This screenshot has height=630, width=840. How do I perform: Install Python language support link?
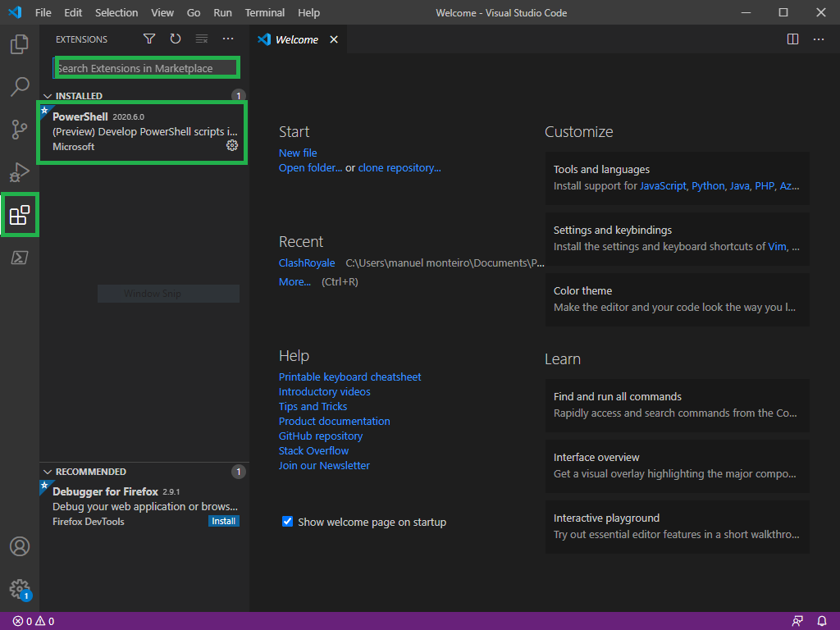pyautogui.click(x=708, y=186)
